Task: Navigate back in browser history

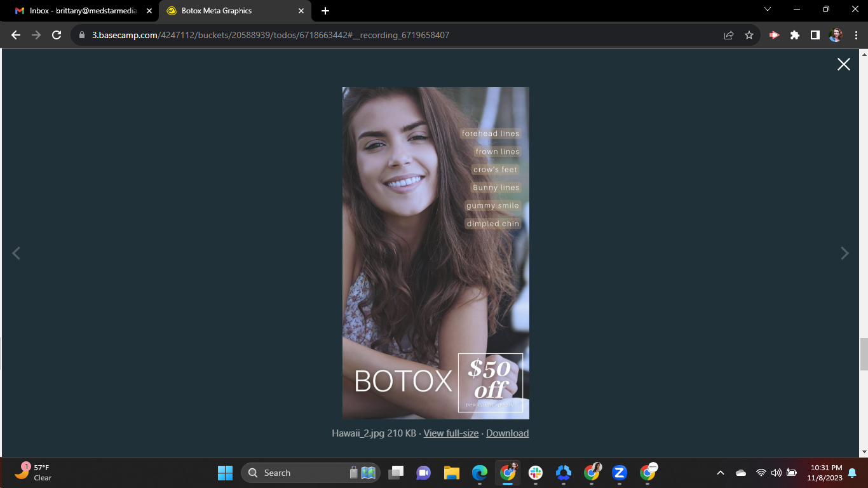Action: pyautogui.click(x=16, y=35)
